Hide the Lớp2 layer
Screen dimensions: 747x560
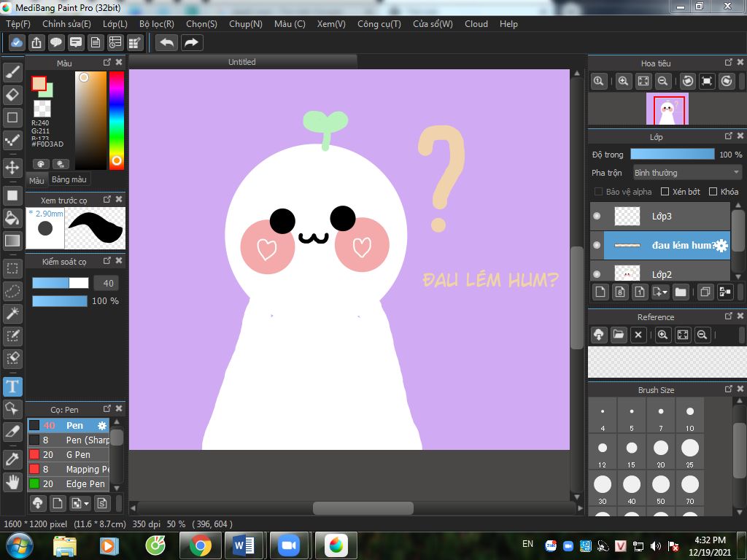[x=597, y=274]
